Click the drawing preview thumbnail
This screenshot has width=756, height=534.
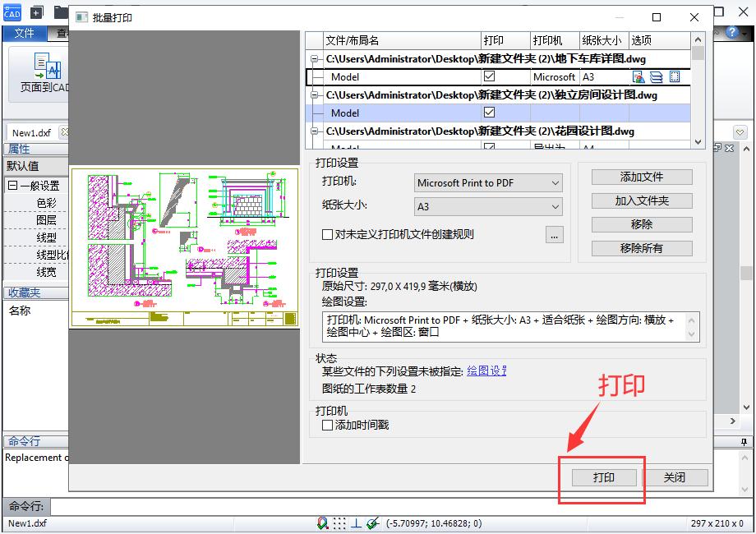tap(184, 242)
